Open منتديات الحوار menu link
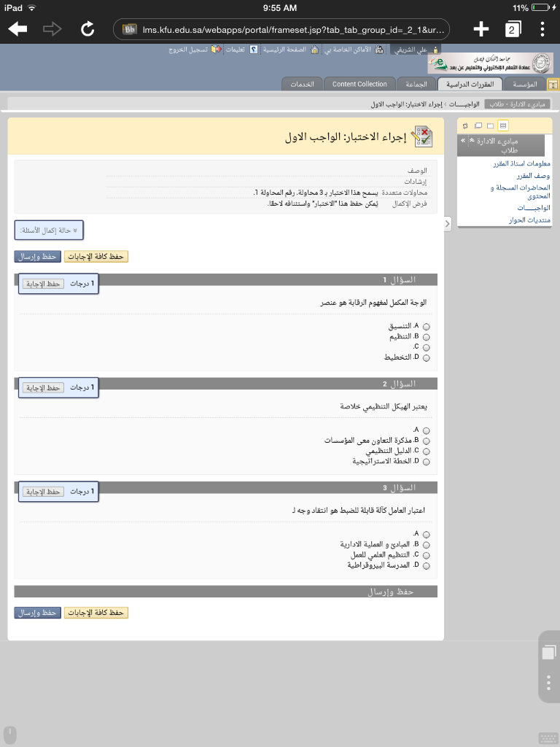This screenshot has height=747, width=560. 529,220
